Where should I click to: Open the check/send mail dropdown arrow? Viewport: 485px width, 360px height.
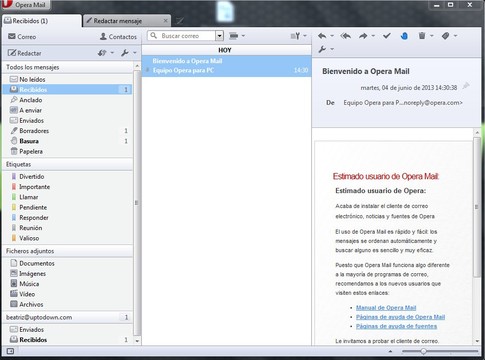click(x=112, y=53)
